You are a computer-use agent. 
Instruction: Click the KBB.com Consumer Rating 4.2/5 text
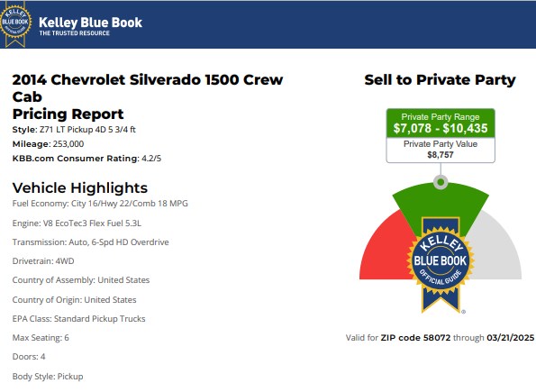click(x=86, y=159)
